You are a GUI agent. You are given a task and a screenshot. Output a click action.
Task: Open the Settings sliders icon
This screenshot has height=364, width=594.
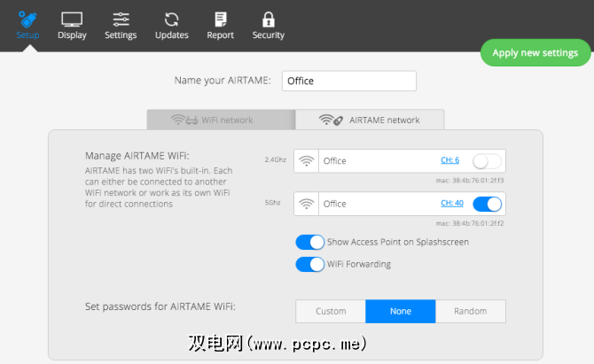tap(121, 19)
